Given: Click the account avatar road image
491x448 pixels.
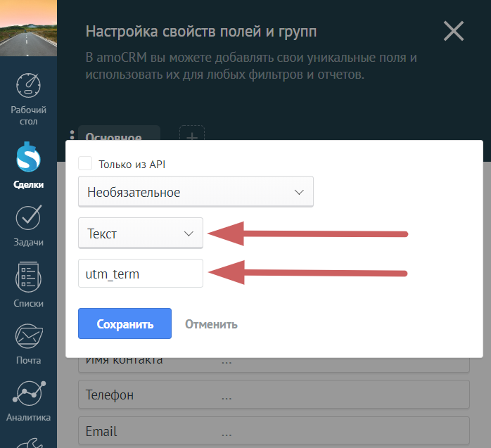Looking at the screenshot, I should coord(28,28).
